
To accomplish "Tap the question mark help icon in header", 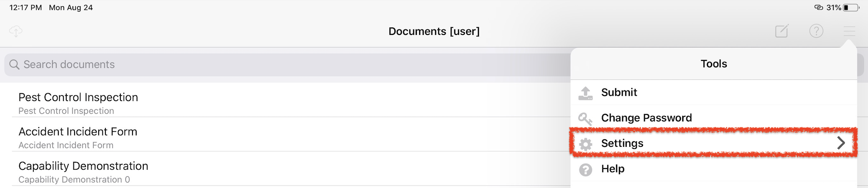I will pyautogui.click(x=816, y=31).
